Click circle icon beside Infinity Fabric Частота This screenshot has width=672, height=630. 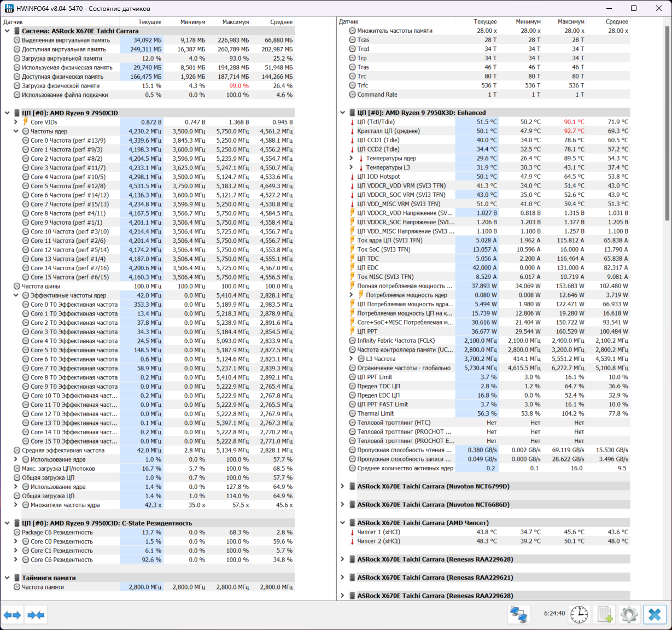352,341
